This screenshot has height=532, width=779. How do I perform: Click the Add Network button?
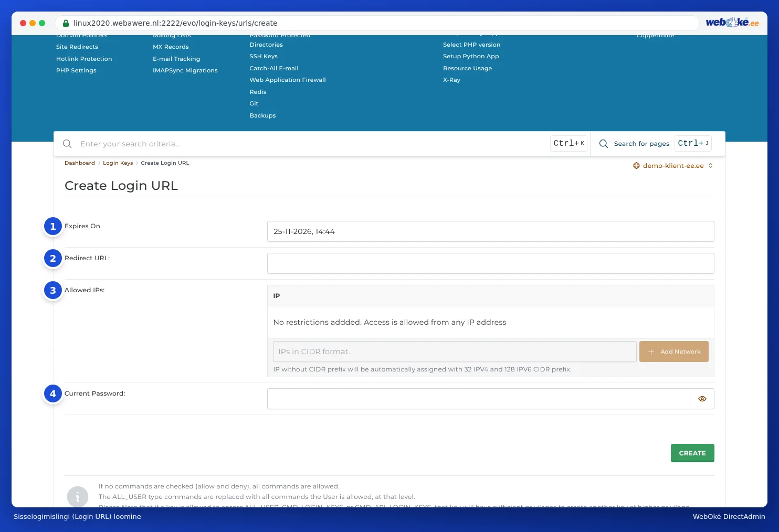pos(674,352)
